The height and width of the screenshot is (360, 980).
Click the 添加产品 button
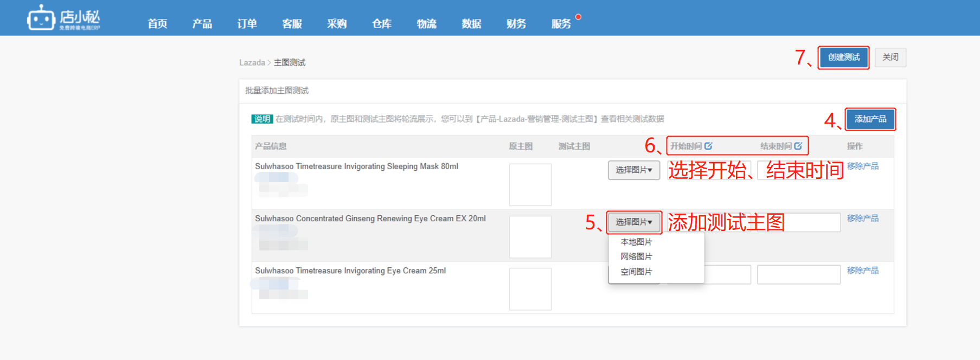pos(870,119)
